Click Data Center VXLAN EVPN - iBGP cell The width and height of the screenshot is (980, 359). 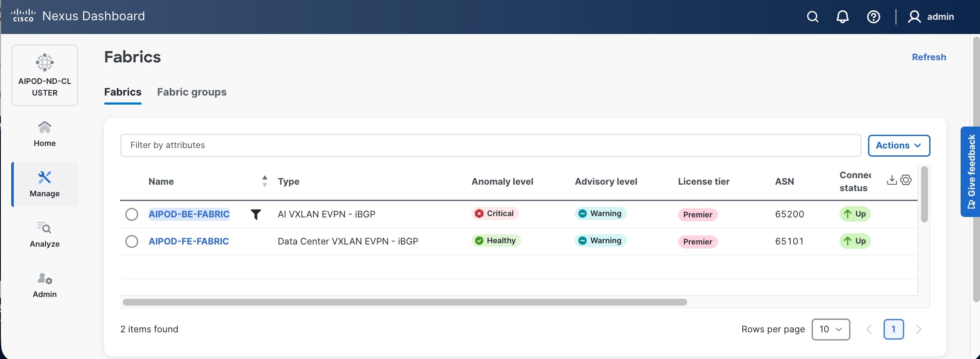(348, 241)
